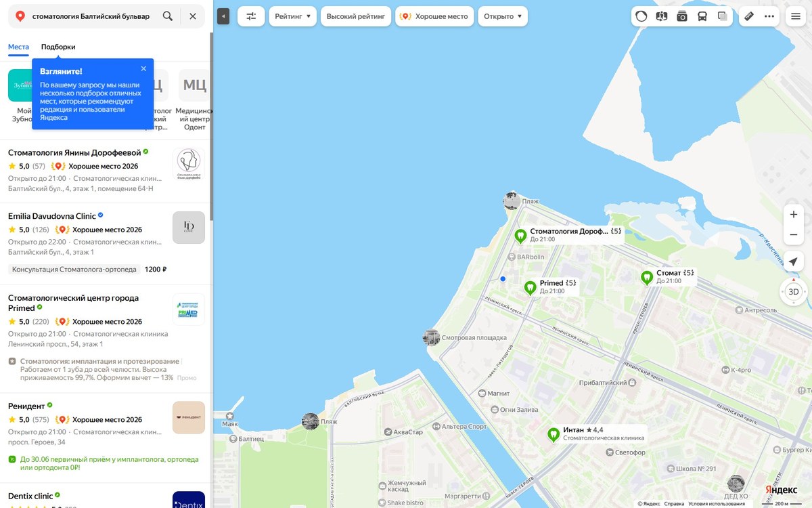Screen dimensions: 812x508
Task: Open the hamburger main menu
Action: 796,16
